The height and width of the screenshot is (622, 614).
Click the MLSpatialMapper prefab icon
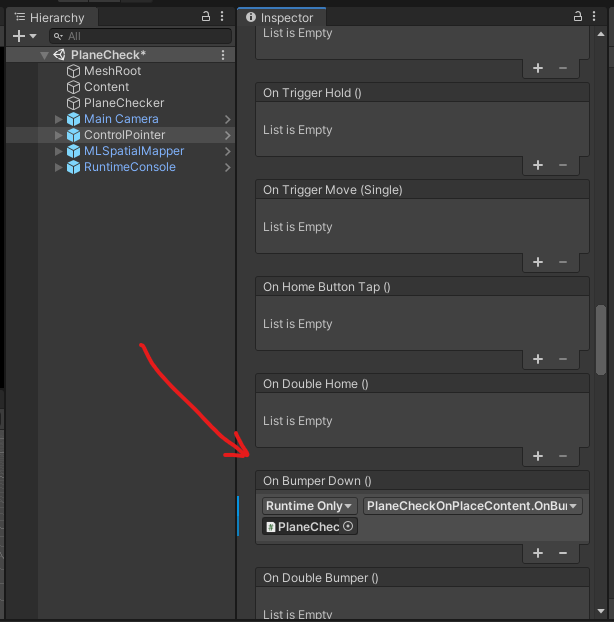(x=73, y=151)
